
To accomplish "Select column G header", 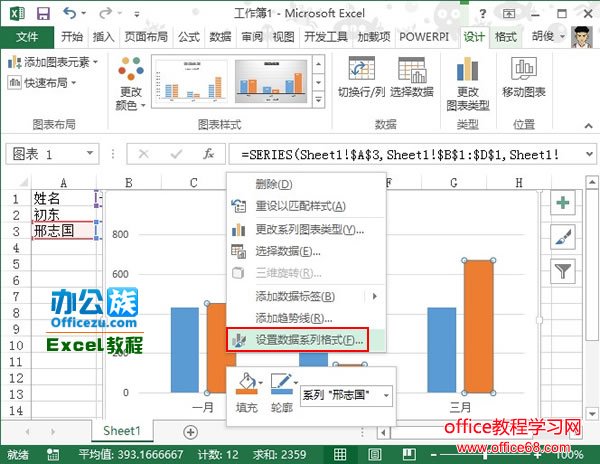I will click(454, 182).
